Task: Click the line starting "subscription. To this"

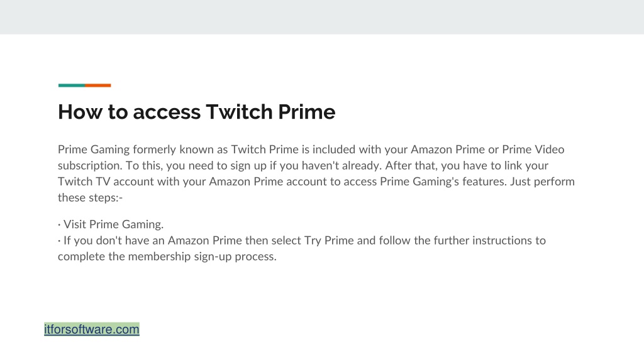Action: pos(303,165)
